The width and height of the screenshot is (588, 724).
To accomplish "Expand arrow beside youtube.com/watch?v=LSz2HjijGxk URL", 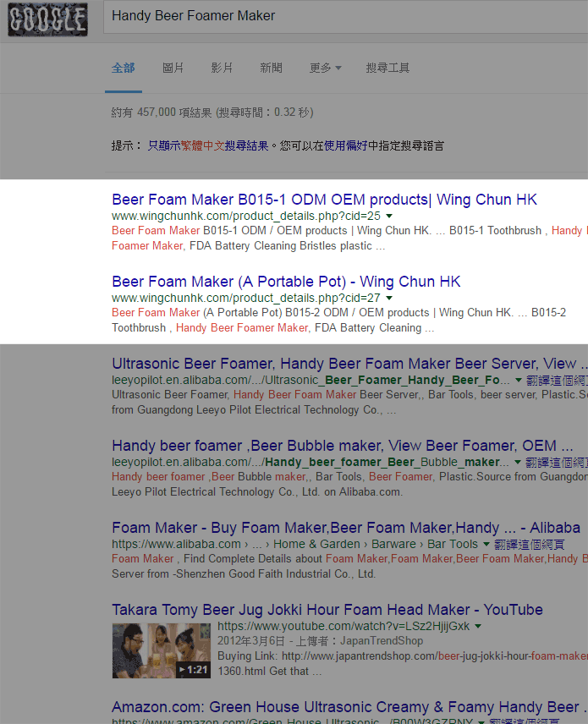I will click(x=478, y=626).
